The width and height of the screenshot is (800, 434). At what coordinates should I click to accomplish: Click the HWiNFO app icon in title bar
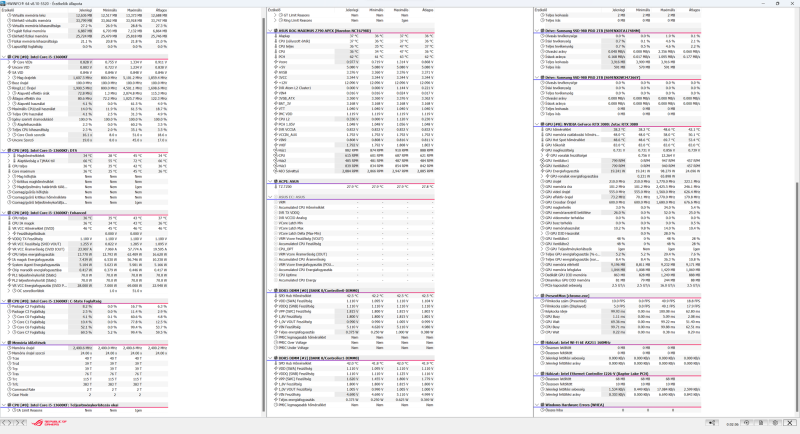[x=3, y=3]
